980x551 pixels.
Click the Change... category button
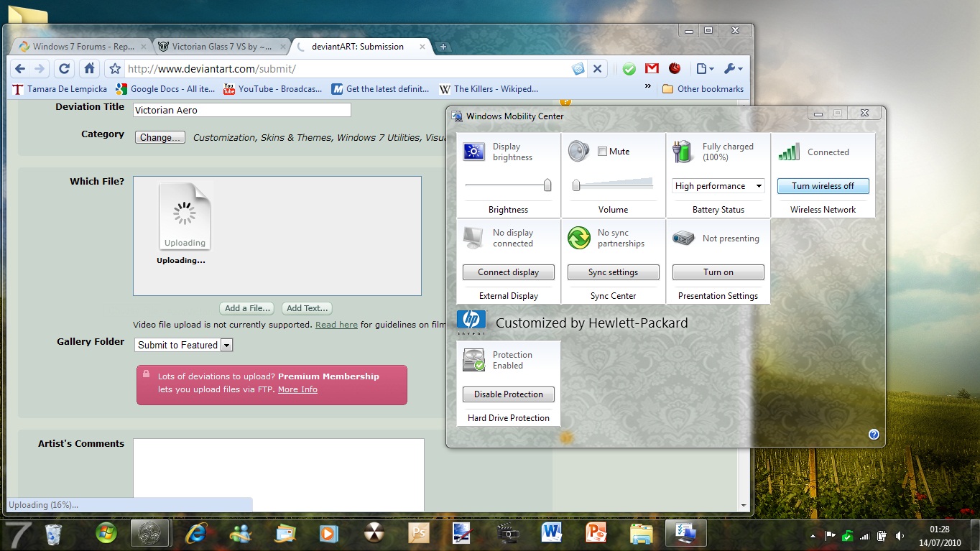coord(160,137)
